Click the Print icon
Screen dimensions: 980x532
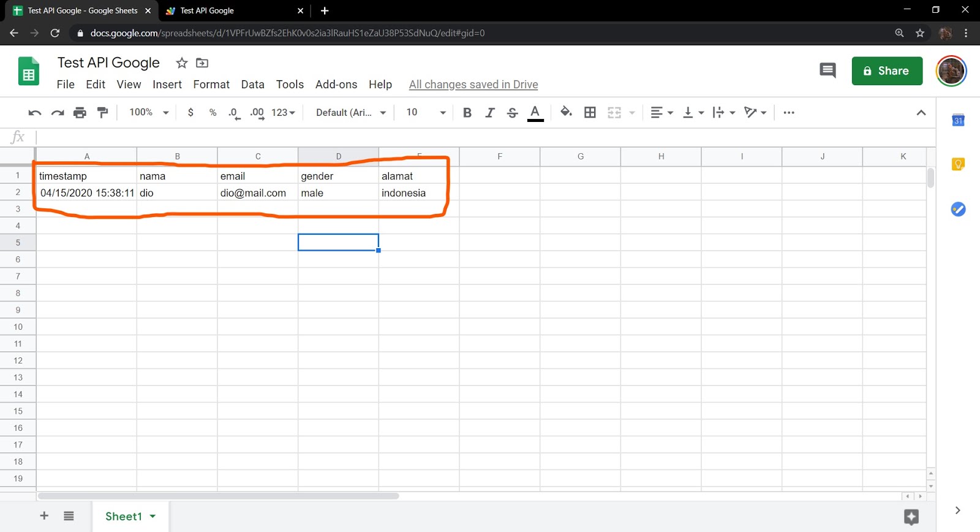pos(80,113)
